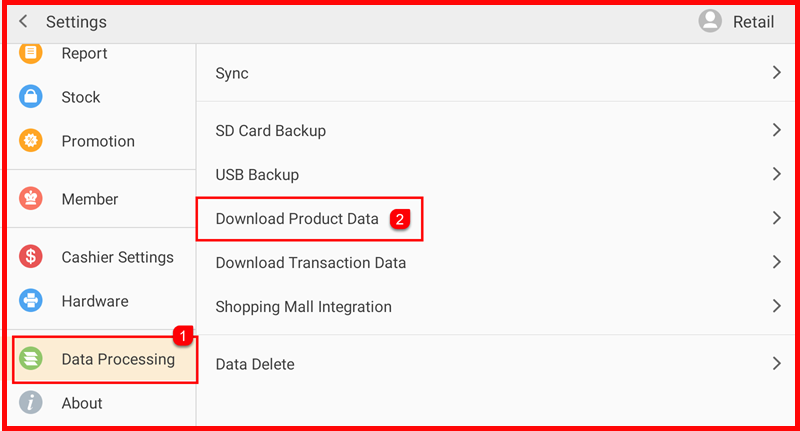Click the back arrow beside Settings
The width and height of the screenshot is (800, 431).
pos(23,22)
